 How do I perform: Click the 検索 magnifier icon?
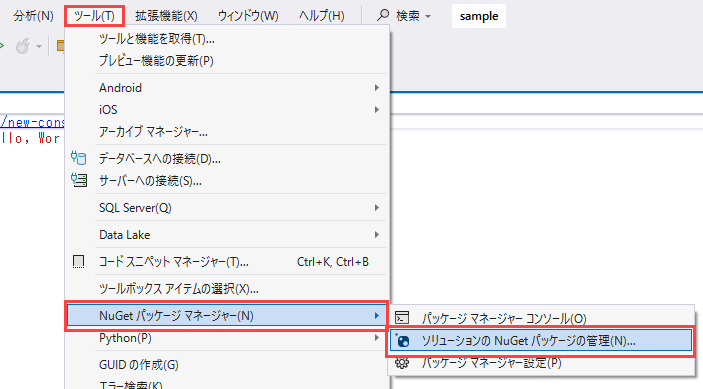click(x=382, y=15)
